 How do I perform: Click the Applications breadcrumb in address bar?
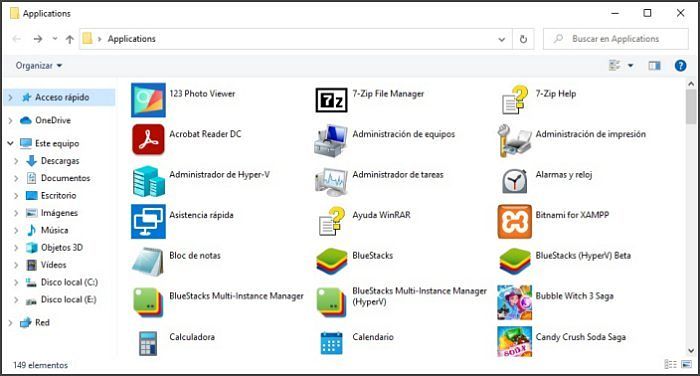pyautogui.click(x=132, y=39)
